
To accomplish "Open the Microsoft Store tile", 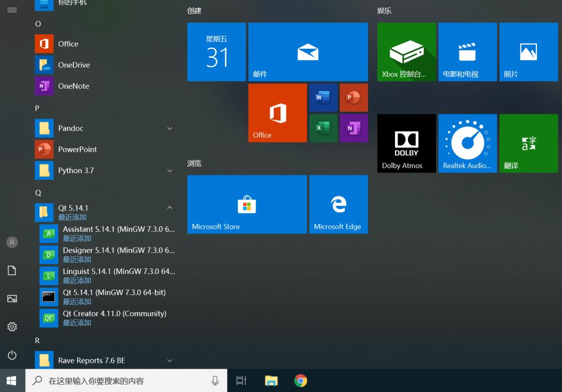I will 247,204.
